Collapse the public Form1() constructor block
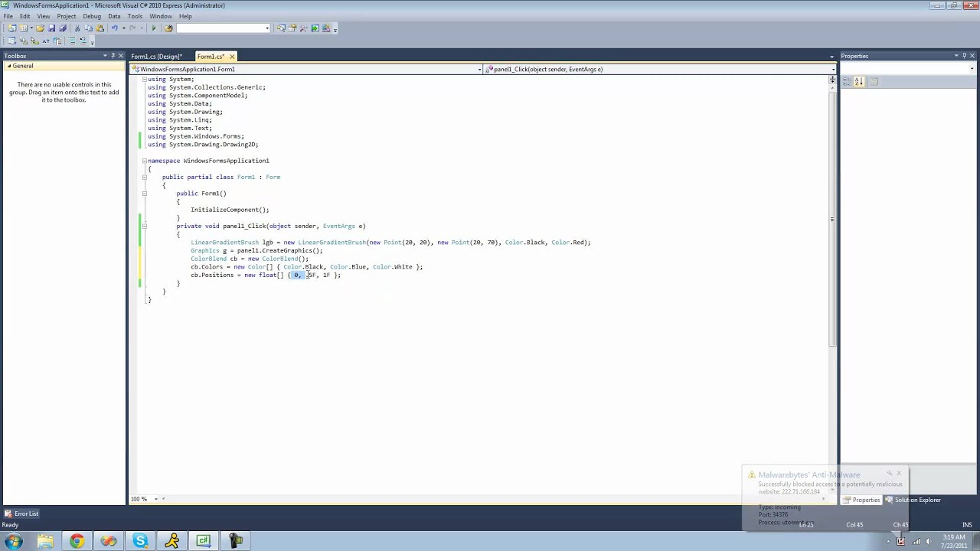The width and height of the screenshot is (980, 551). pos(144,193)
